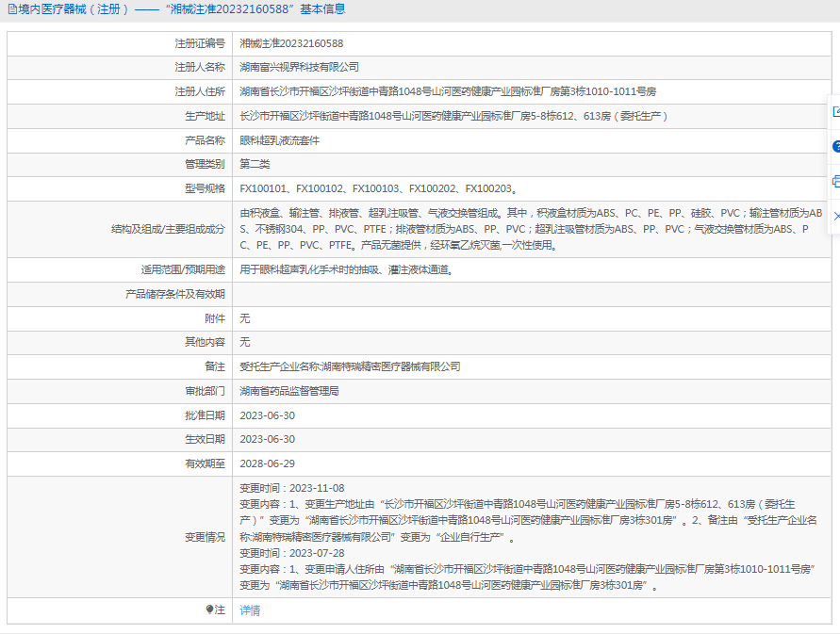This screenshot has width=840, height=634.
Task: Click the document icon before 境内医疗器械 title
Action: pos(10,9)
